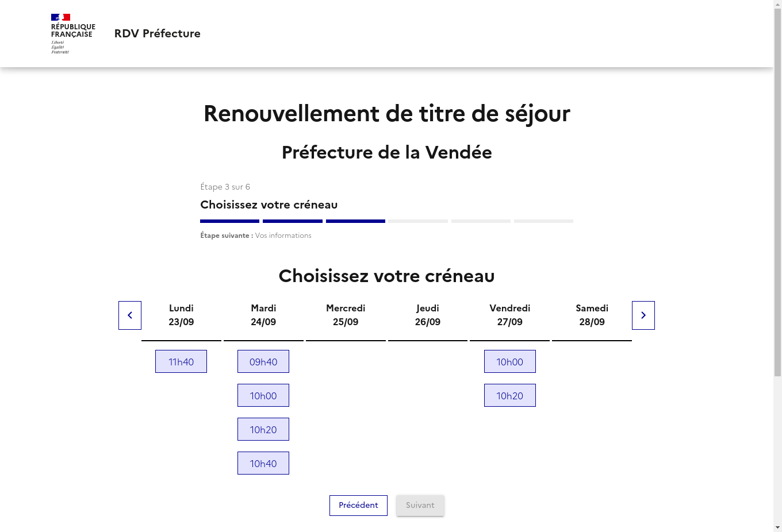Pick the 10h20 slot on Vendredi 27/09

coord(510,395)
